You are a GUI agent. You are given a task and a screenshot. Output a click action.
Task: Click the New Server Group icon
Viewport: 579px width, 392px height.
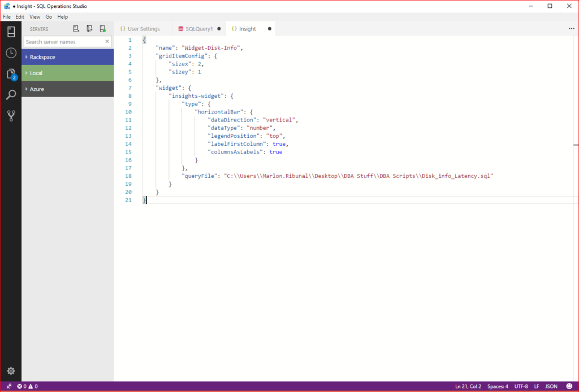(89, 29)
